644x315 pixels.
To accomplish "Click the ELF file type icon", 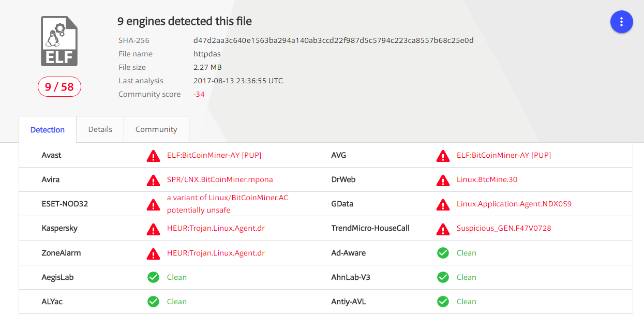I will tap(59, 41).
